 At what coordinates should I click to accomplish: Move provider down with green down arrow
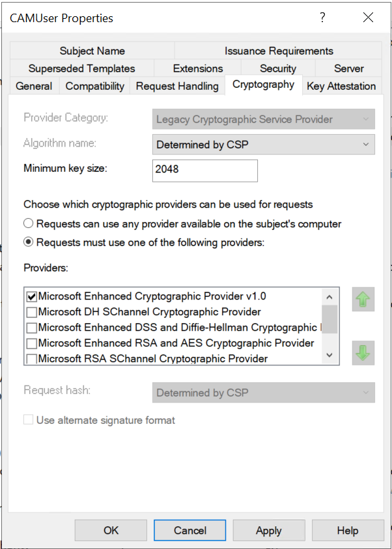pyautogui.click(x=363, y=352)
